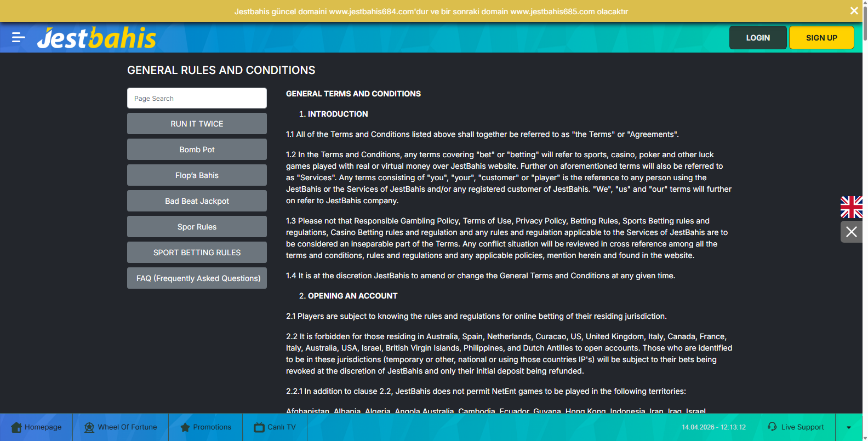Viewport: 868px width, 441px height.
Task: Click the LOGIN button
Action: (758, 38)
